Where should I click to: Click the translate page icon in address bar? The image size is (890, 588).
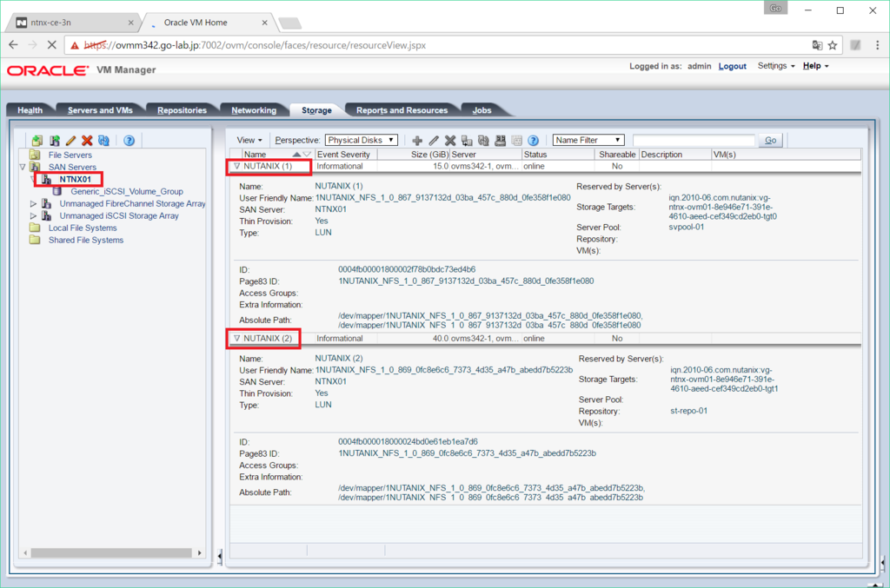coord(817,45)
